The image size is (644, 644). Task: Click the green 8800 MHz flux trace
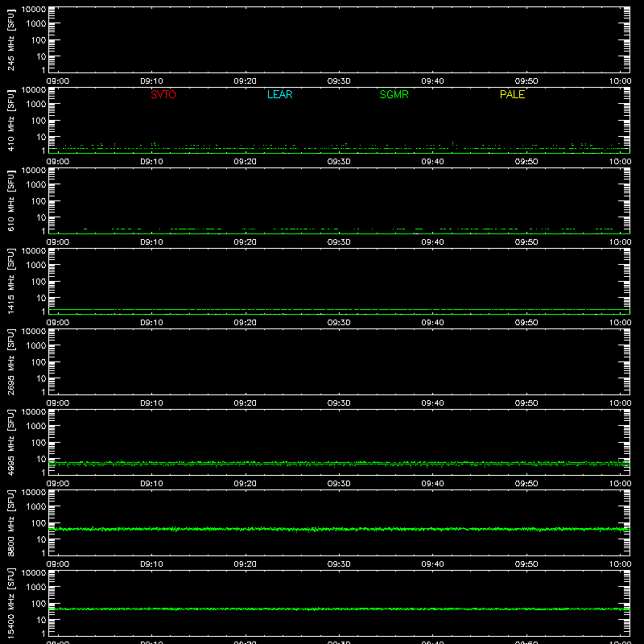(339, 529)
